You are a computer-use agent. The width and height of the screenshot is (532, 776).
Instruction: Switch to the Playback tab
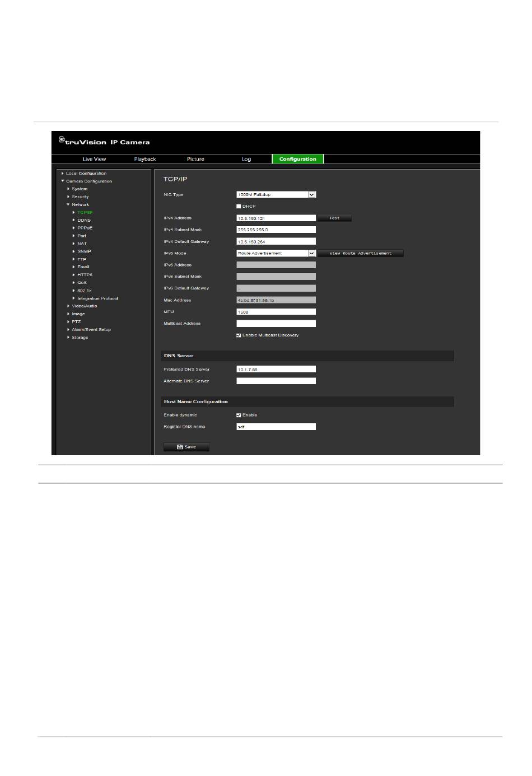coord(145,159)
